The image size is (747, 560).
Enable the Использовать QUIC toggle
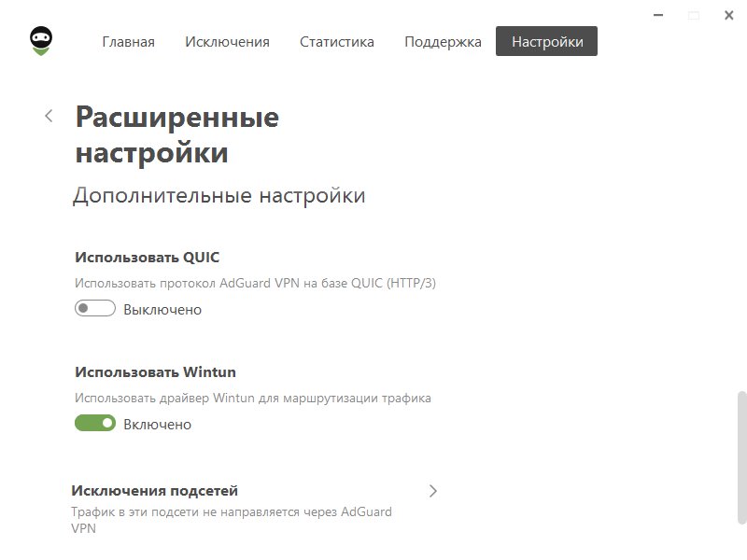pyautogui.click(x=95, y=309)
